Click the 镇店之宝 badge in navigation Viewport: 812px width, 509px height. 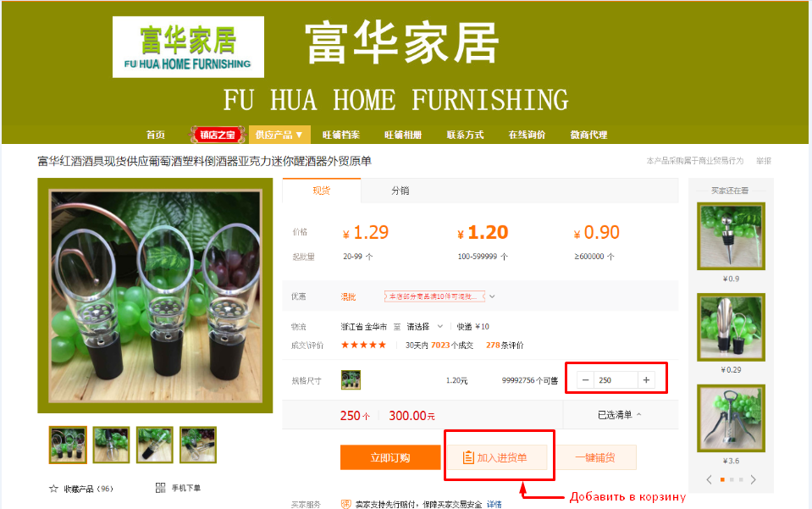click(218, 135)
